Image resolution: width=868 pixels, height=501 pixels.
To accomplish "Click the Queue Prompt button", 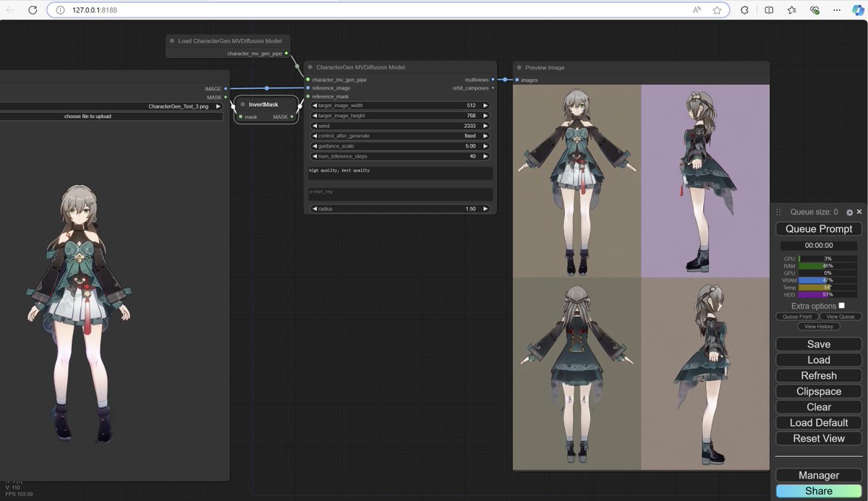I will coord(818,228).
